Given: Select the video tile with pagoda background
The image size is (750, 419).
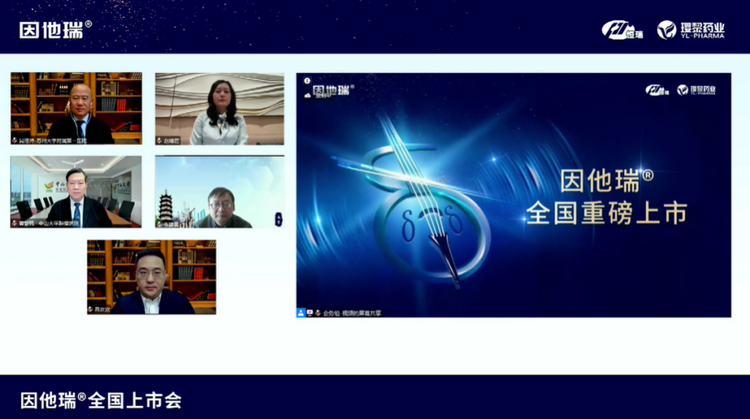Looking at the screenshot, I should (220, 192).
